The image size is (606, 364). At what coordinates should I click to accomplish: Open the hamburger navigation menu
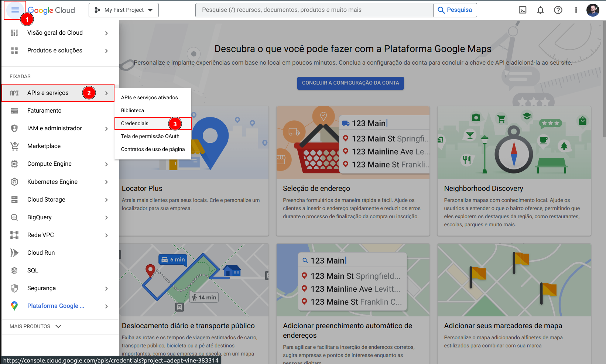[x=15, y=10]
